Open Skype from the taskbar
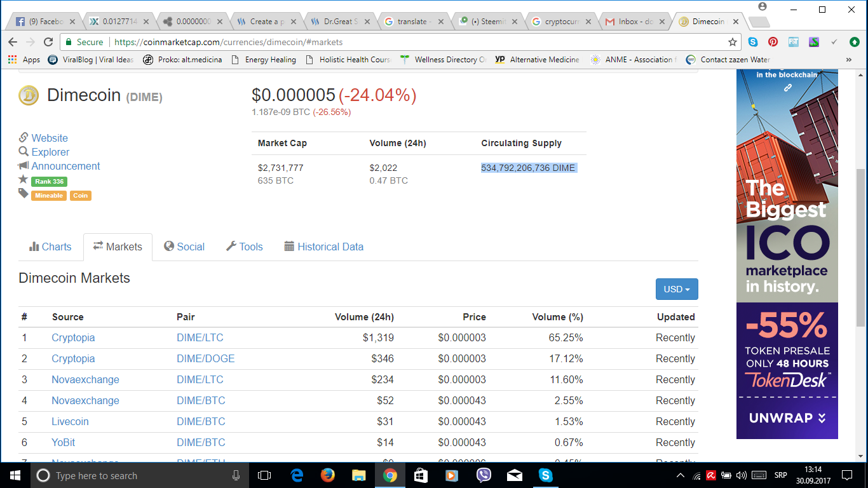Screen dimensions: 868x488 545,475
